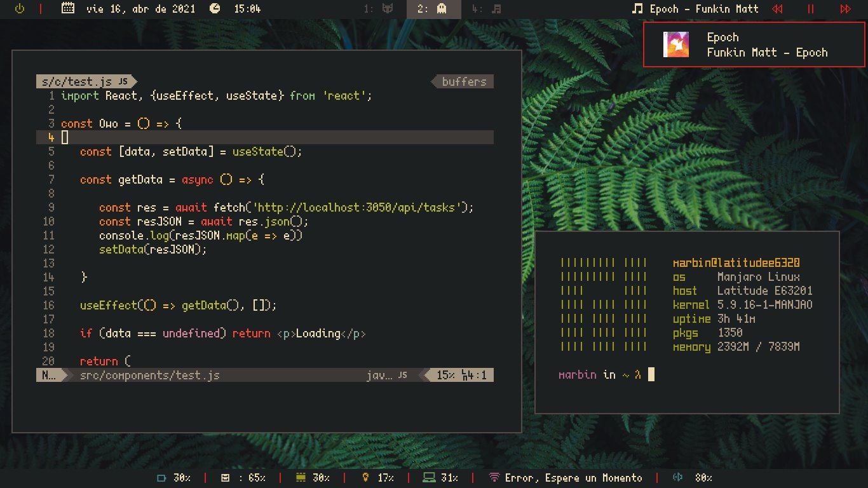This screenshot has height=488, width=868.
Task: Skip to the next track
Action: (844, 9)
